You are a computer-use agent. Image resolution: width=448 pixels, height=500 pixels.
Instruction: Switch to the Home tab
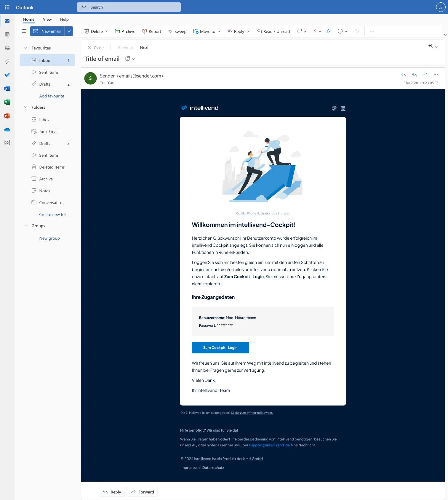coord(29,19)
